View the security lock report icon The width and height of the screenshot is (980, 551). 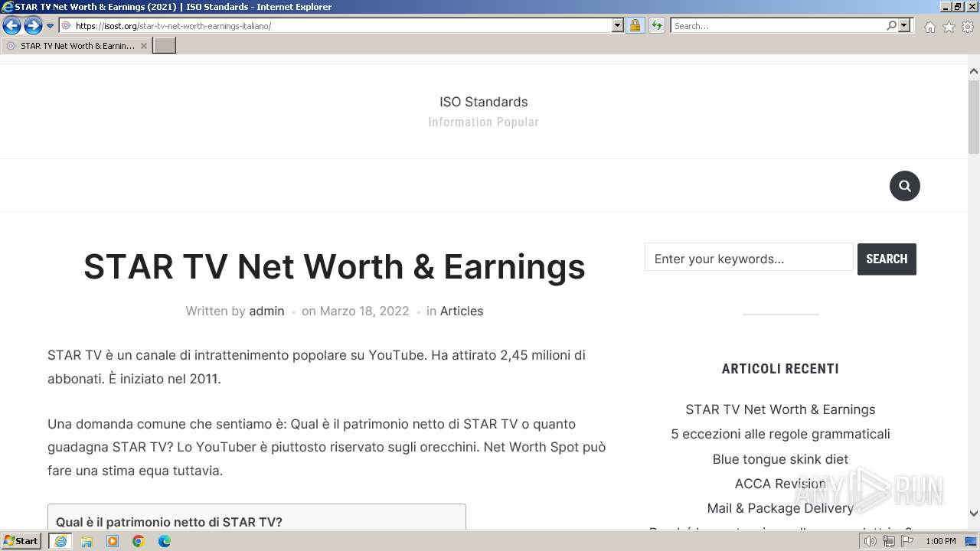pos(635,26)
